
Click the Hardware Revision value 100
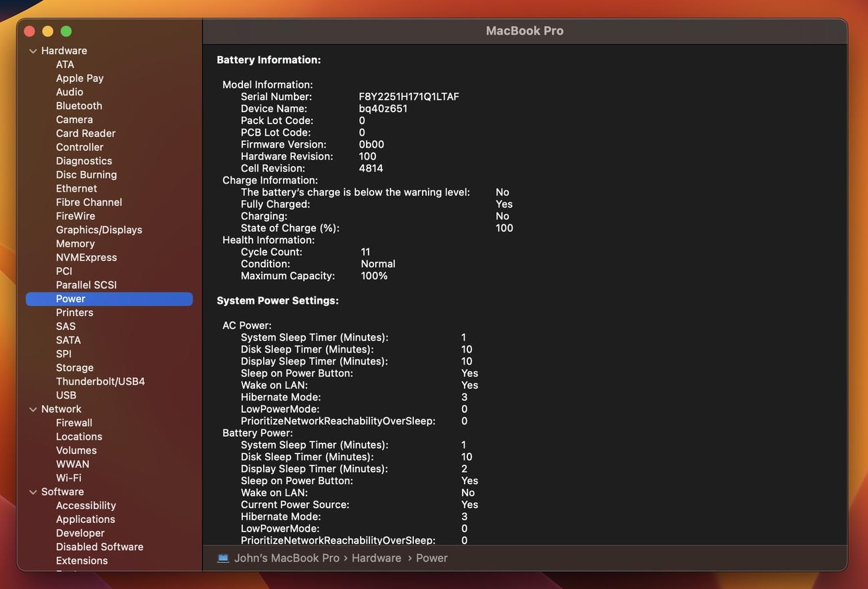pyautogui.click(x=367, y=157)
